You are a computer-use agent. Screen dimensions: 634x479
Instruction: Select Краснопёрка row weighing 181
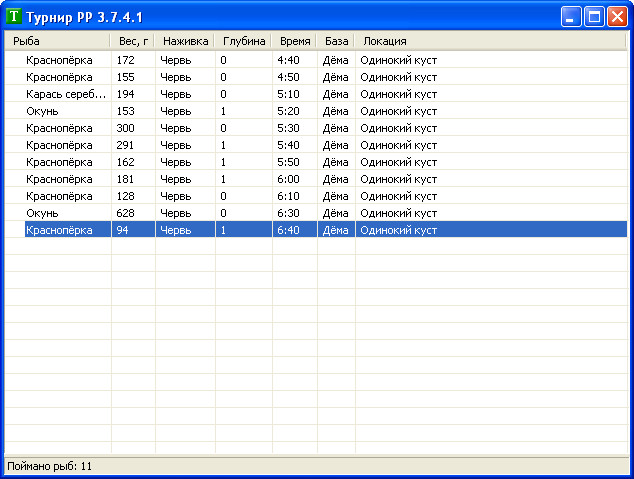coord(316,179)
